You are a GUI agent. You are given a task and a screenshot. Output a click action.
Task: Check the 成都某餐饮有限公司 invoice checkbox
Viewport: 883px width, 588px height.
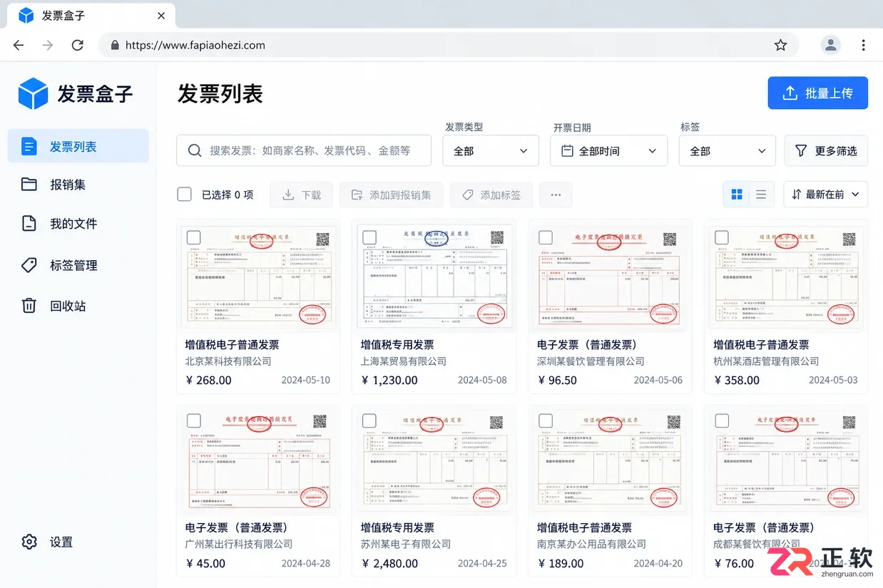point(722,421)
